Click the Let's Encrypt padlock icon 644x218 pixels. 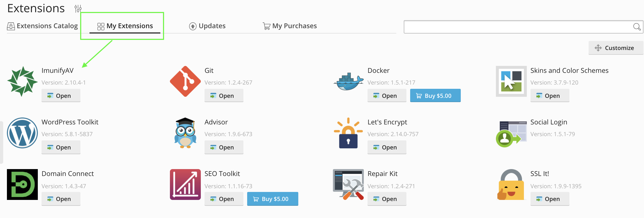[348, 133]
